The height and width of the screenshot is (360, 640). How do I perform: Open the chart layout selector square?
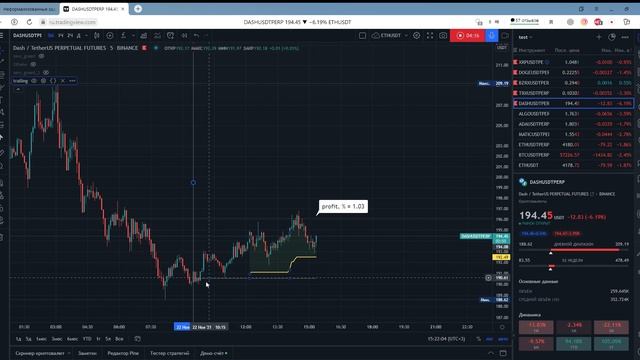point(362,36)
